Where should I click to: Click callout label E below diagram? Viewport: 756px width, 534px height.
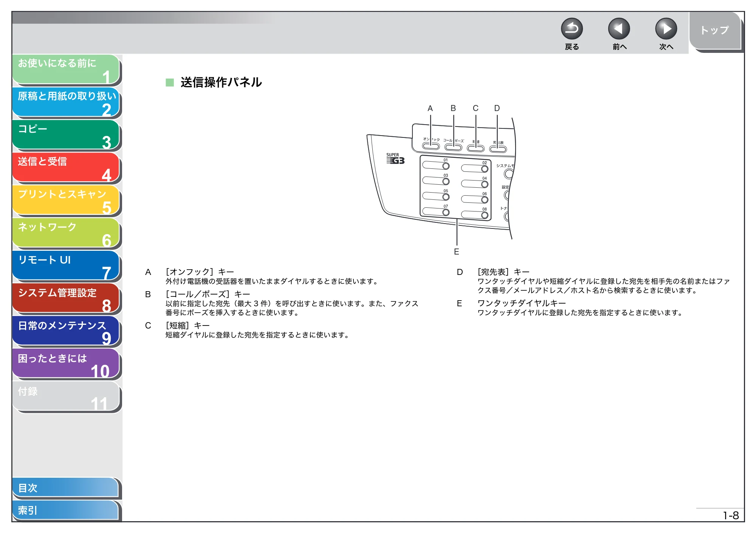click(457, 252)
